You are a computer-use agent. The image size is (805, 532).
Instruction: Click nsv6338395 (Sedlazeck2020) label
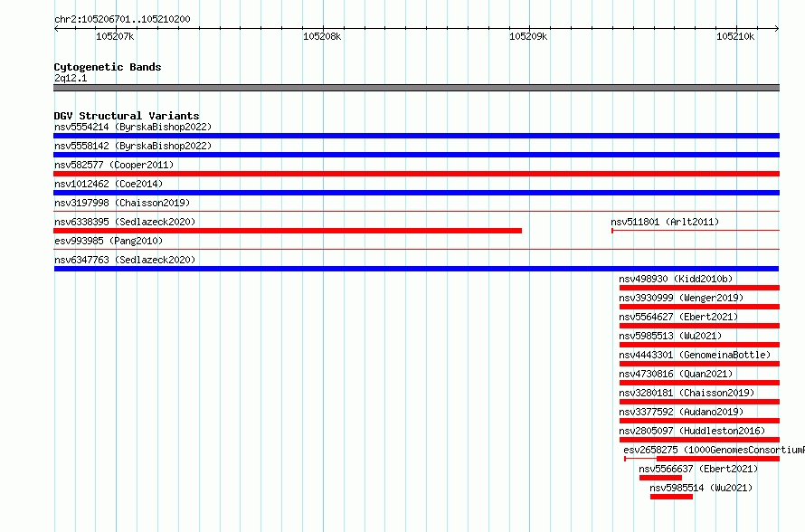coord(125,222)
